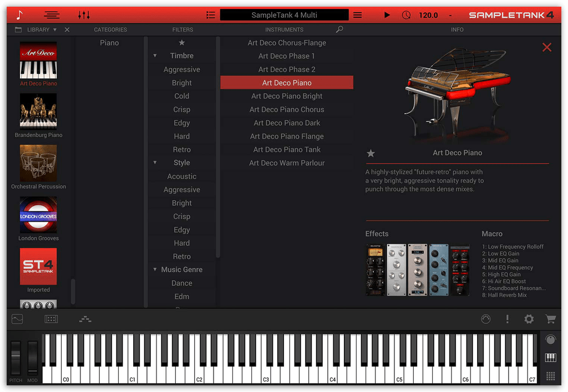Click the 120.0 tempo value
Image resolution: width=568 pixels, height=392 pixels.
428,15
